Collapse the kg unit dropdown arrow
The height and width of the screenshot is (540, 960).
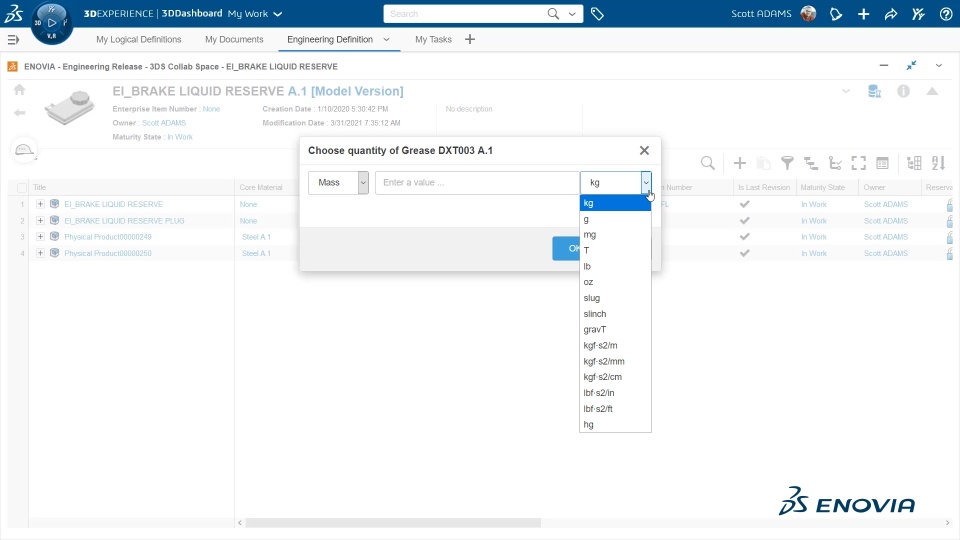(x=646, y=182)
